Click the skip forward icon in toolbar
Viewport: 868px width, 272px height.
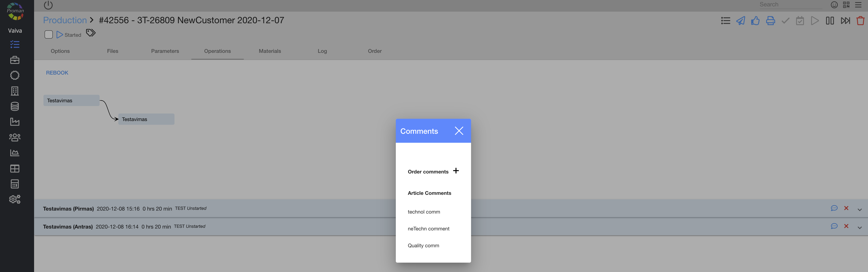tap(845, 21)
